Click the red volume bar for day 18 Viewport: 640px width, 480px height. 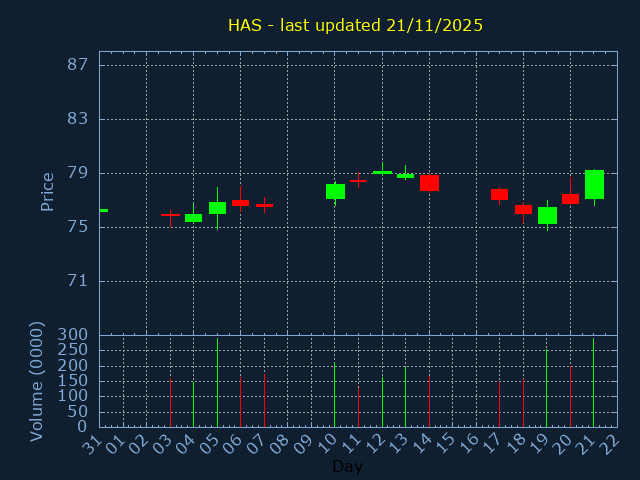click(x=523, y=403)
